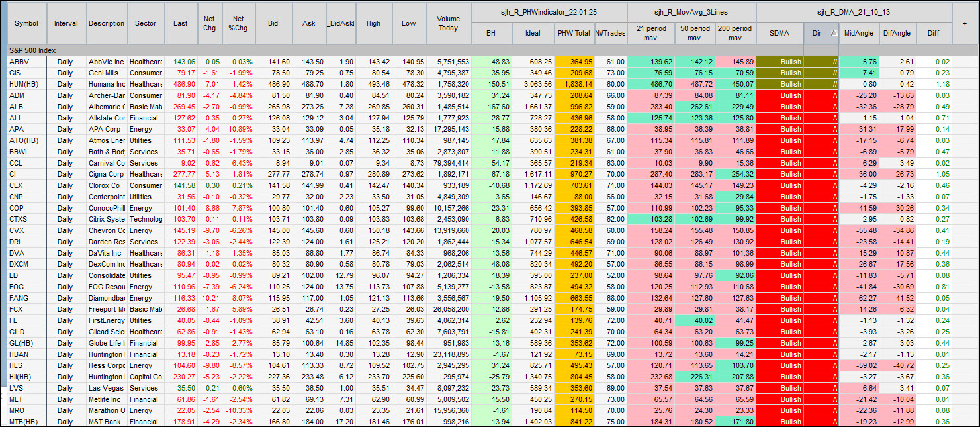The width and height of the screenshot is (980, 427).
Task: Click Diff value 1.18 in HUM(HB) row
Action: pos(934,84)
